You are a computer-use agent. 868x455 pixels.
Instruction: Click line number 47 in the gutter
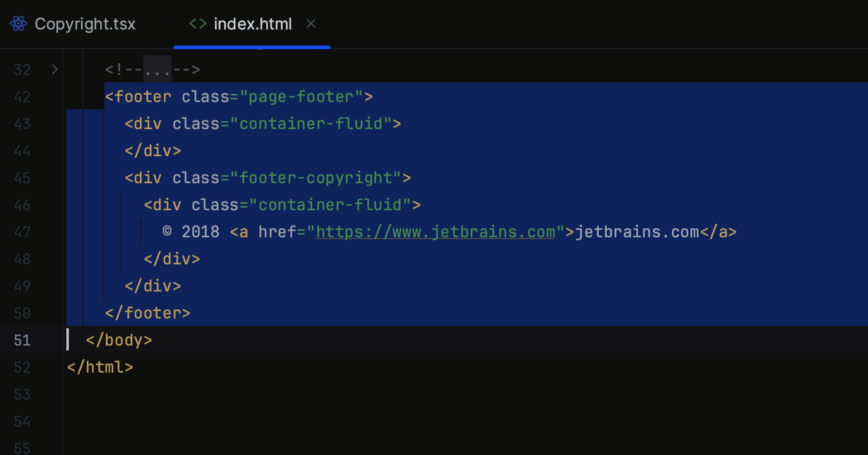[x=22, y=232]
